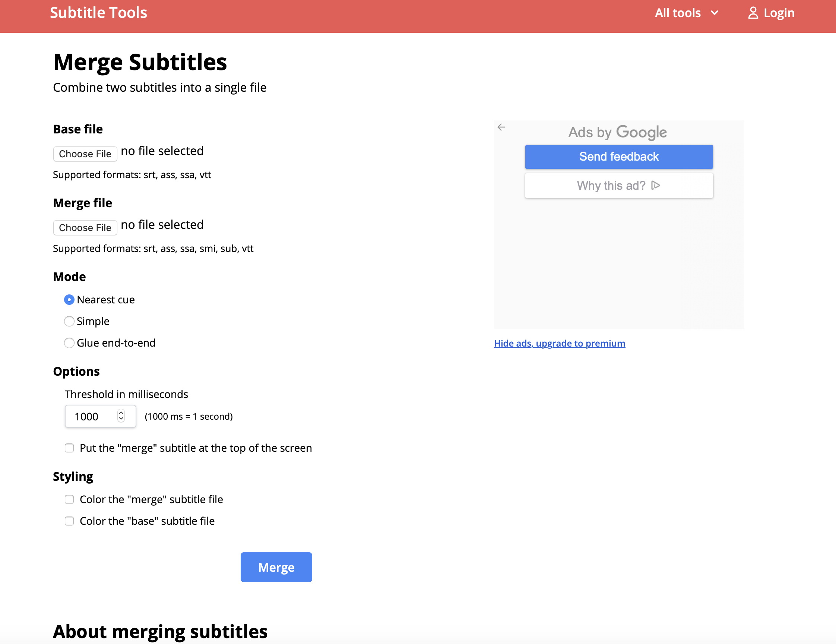
Task: Choose a file for the Merge file
Action: coord(85,227)
